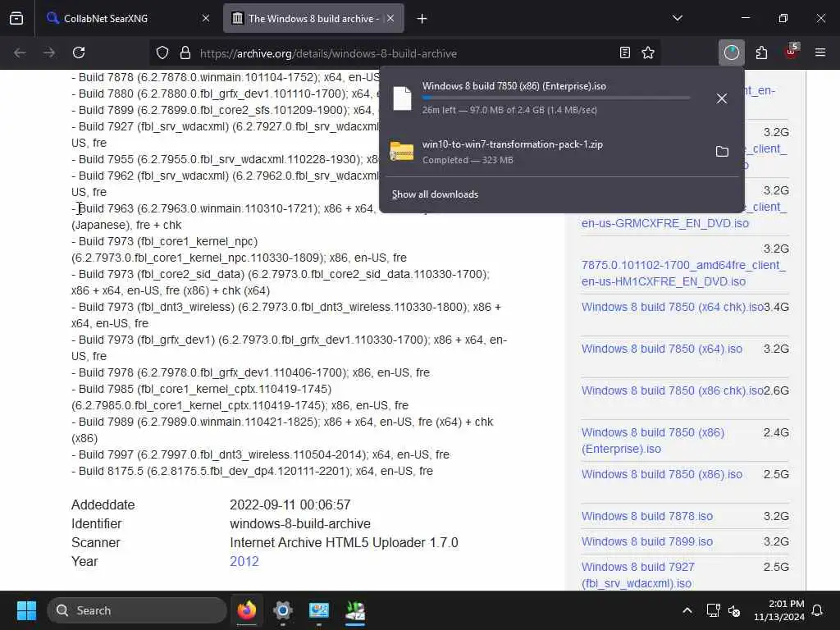Open uBlock extension icon with badge

(792, 52)
